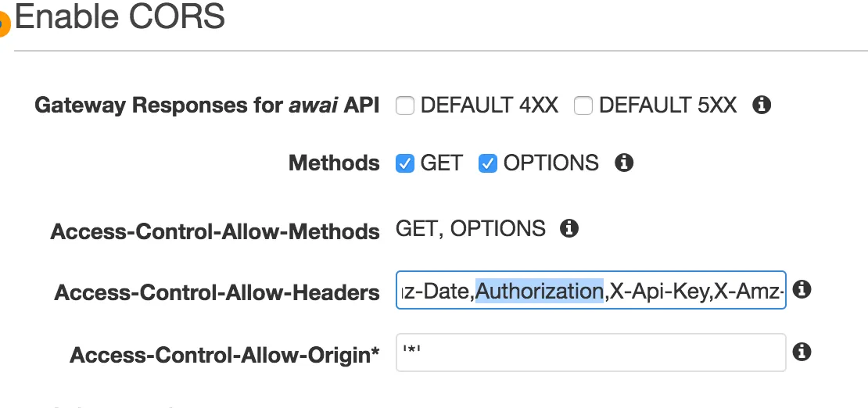Check the DEFAULT 5XX checkbox
This screenshot has width=868, height=408.
point(583,106)
